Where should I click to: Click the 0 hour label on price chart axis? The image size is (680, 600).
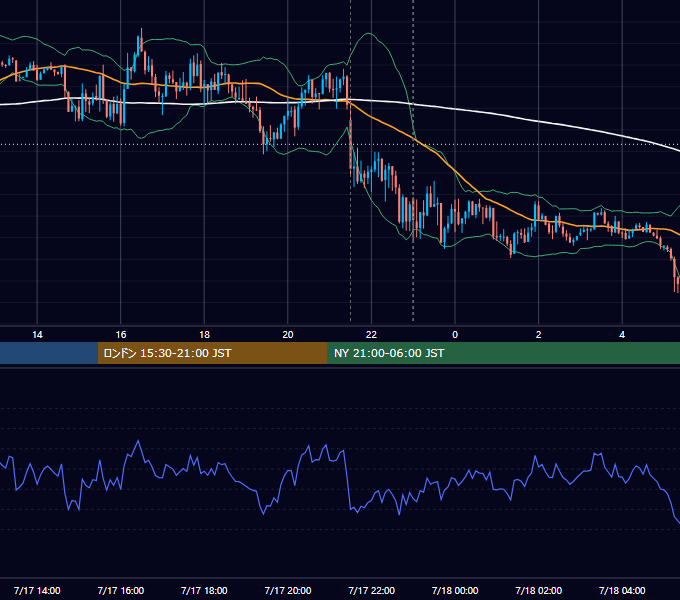(455, 335)
